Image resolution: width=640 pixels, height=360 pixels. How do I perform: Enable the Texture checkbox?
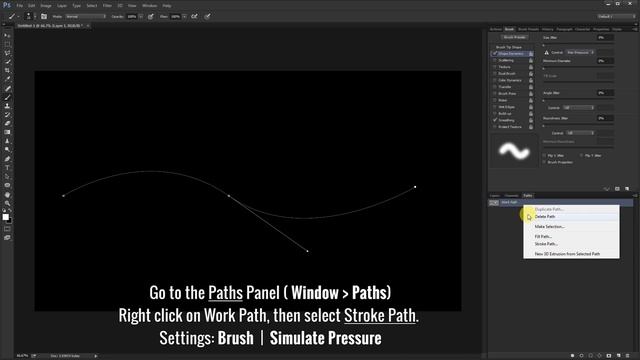coord(495,67)
